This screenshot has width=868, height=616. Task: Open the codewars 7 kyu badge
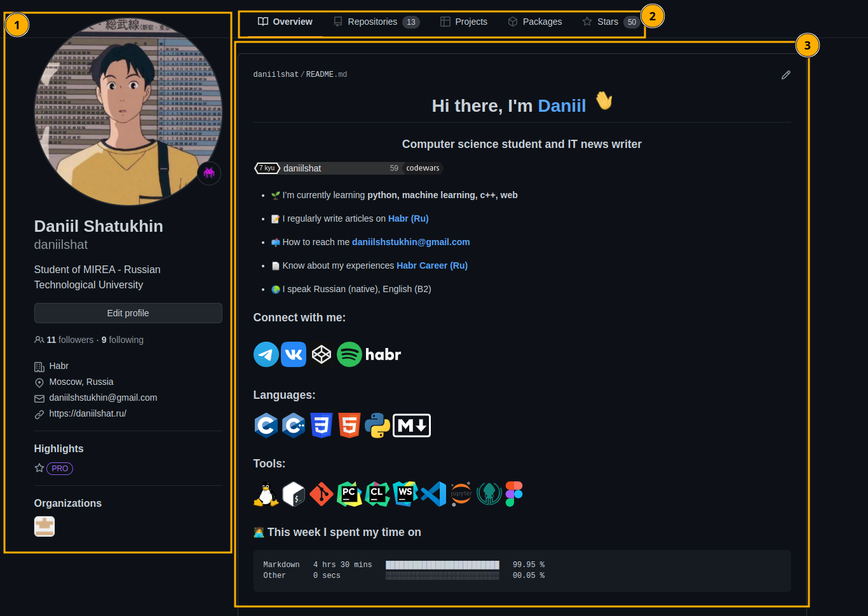point(348,168)
